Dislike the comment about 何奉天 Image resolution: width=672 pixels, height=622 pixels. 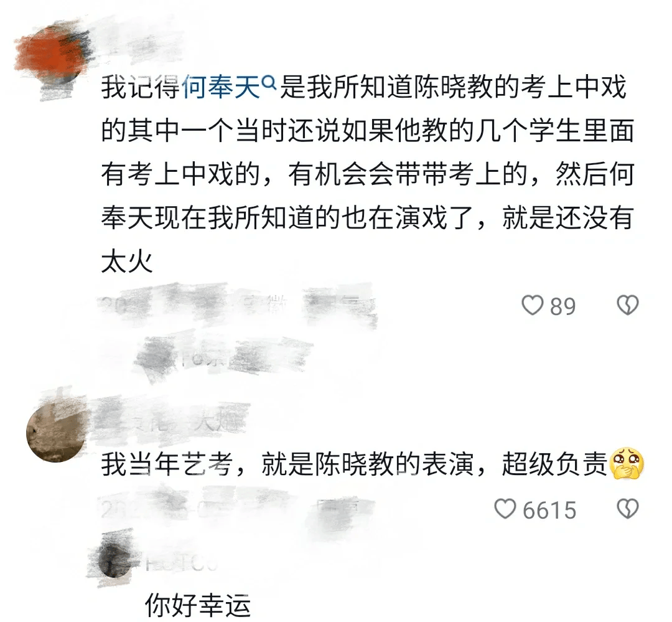point(627,306)
